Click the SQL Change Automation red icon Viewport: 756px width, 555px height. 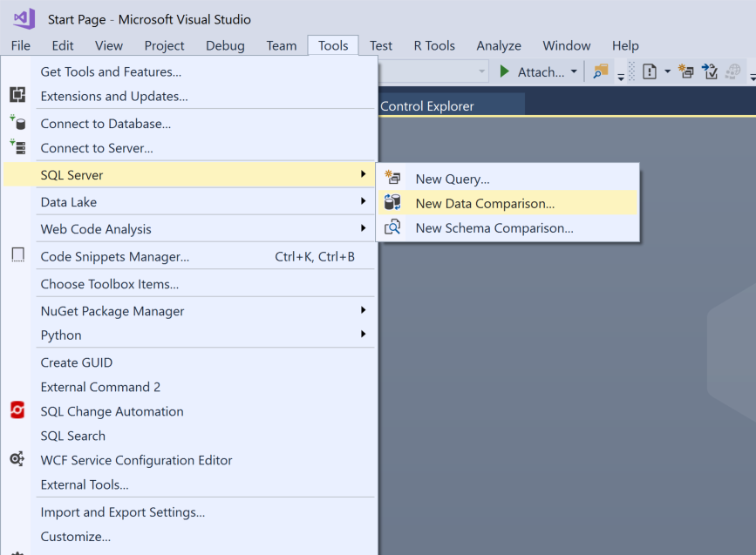[x=17, y=410]
